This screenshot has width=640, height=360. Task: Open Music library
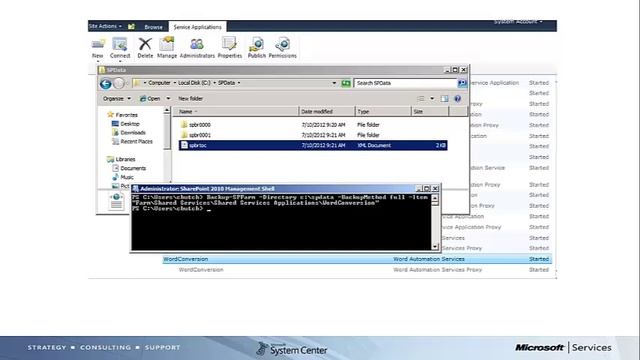tap(123, 177)
